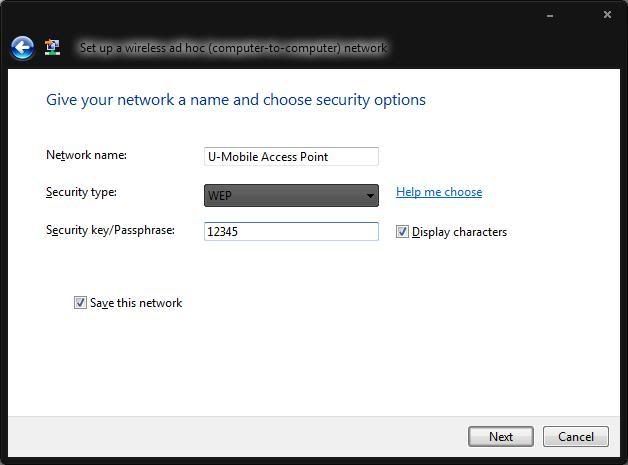This screenshot has height=465, width=628.
Task: Click into the Security key/Passphrase field
Action: [x=291, y=232]
